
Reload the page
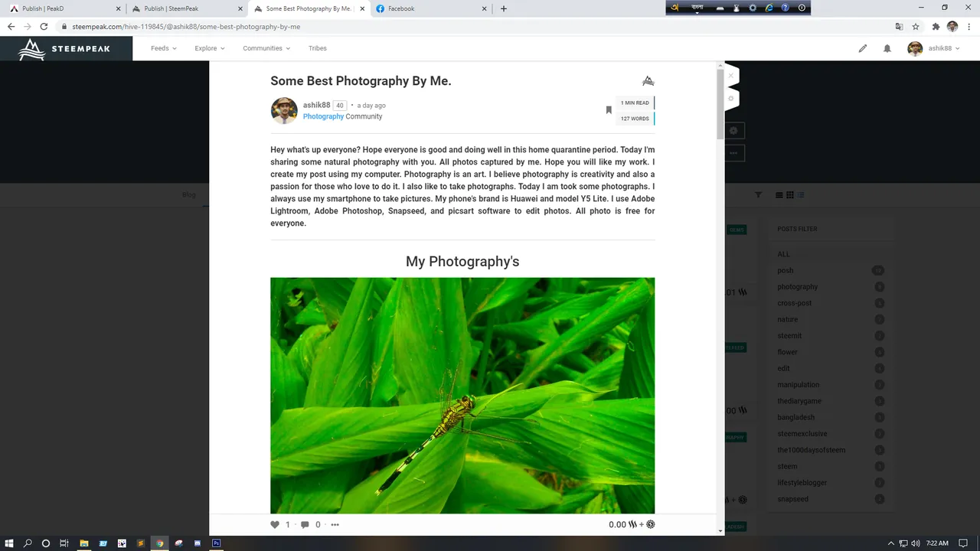(x=44, y=26)
